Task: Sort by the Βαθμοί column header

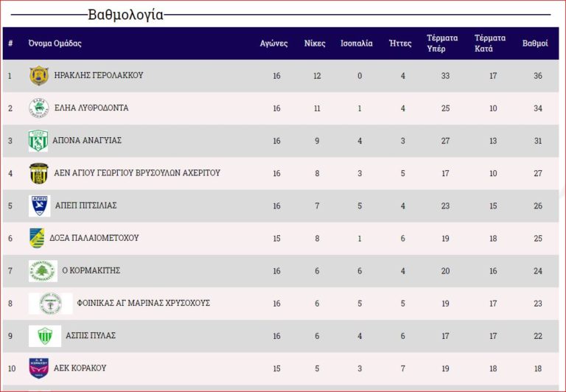Action: pyautogui.click(x=535, y=43)
